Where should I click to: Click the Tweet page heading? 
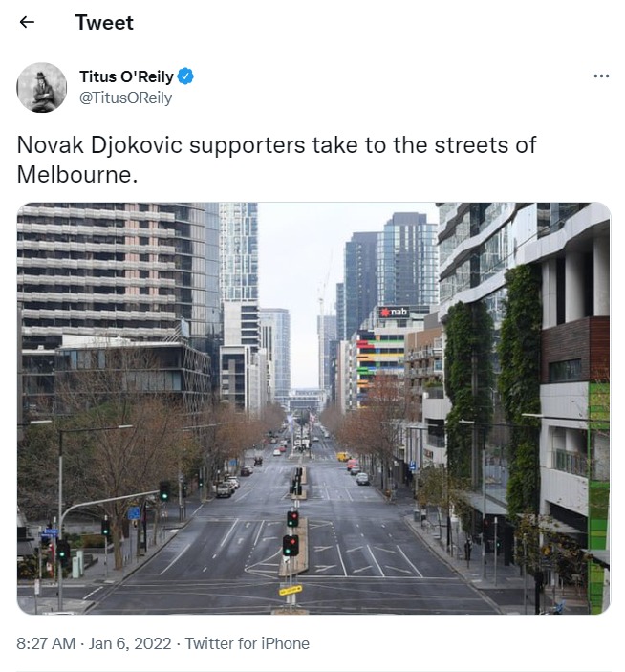pos(104,22)
